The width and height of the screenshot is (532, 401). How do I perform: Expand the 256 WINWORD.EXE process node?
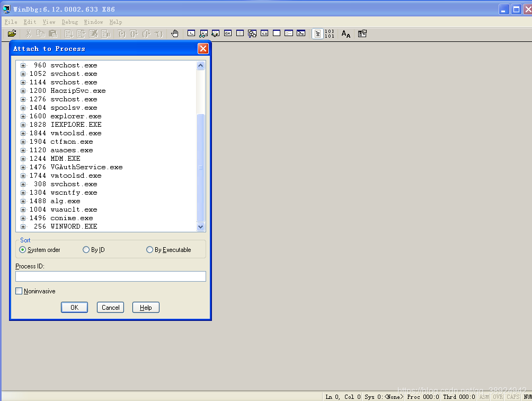23,226
